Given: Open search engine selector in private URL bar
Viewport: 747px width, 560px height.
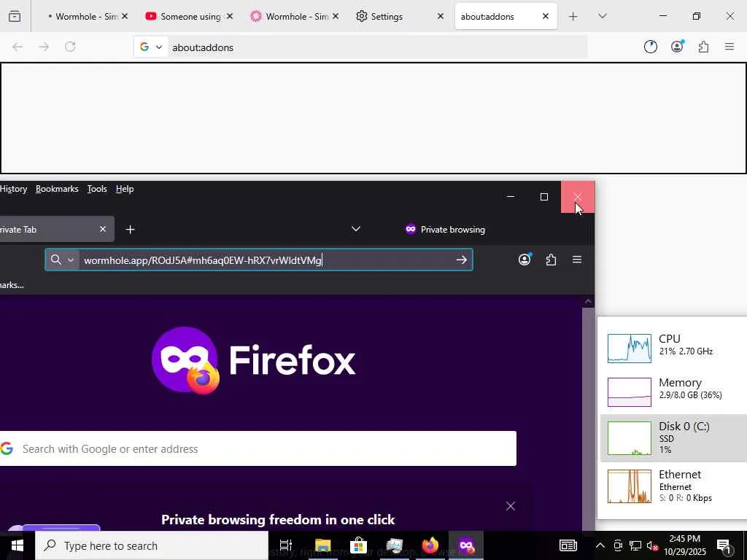Looking at the screenshot, I should pyautogui.click(x=63, y=260).
